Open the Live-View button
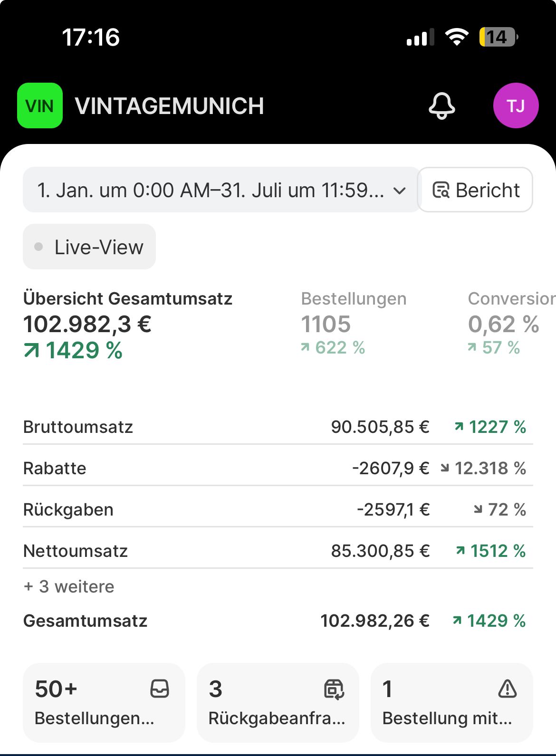 [89, 247]
